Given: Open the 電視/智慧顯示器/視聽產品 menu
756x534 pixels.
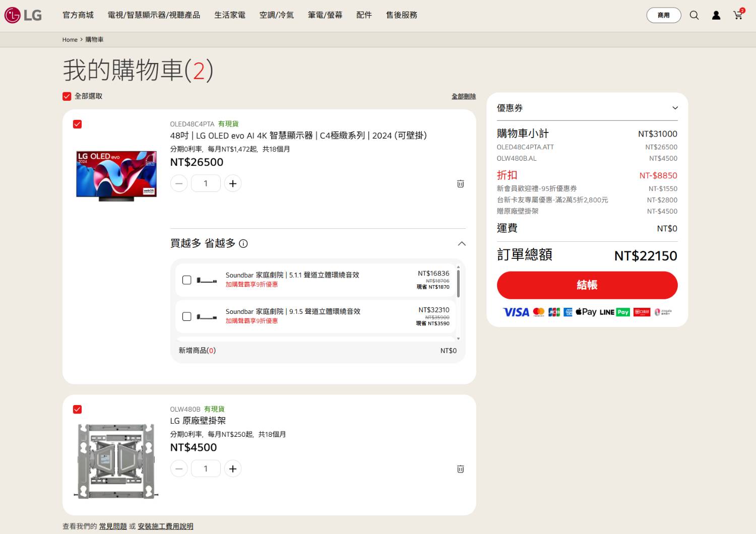Looking at the screenshot, I should pyautogui.click(x=154, y=15).
